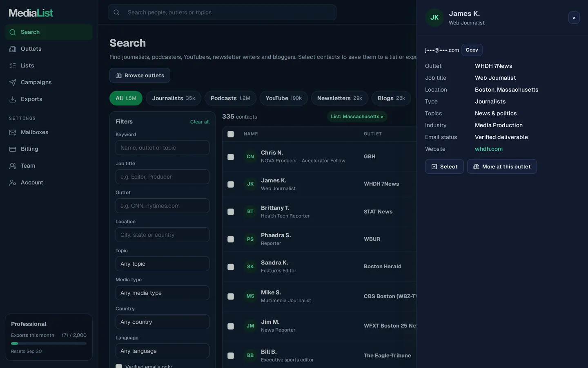Switch to the YouTube tab
The height and width of the screenshot is (368, 588).
click(284, 98)
